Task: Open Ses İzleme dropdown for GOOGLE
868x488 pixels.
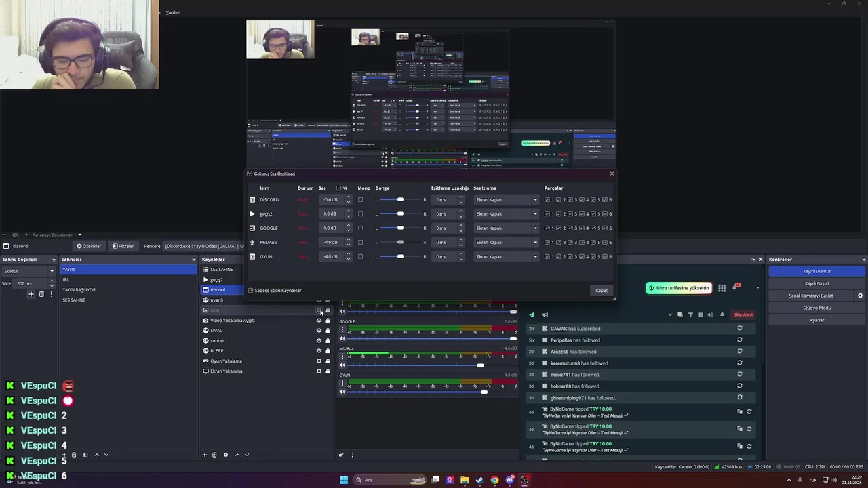Action: click(x=507, y=228)
